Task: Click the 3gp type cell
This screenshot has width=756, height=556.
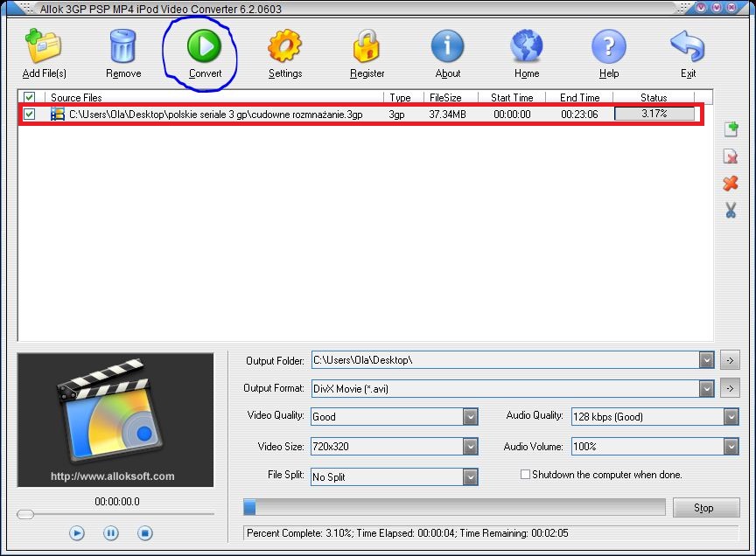Action: 396,115
